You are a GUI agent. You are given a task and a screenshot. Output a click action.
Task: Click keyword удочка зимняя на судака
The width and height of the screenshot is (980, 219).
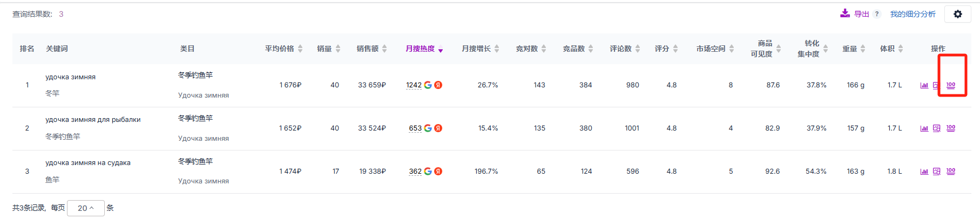click(x=88, y=163)
